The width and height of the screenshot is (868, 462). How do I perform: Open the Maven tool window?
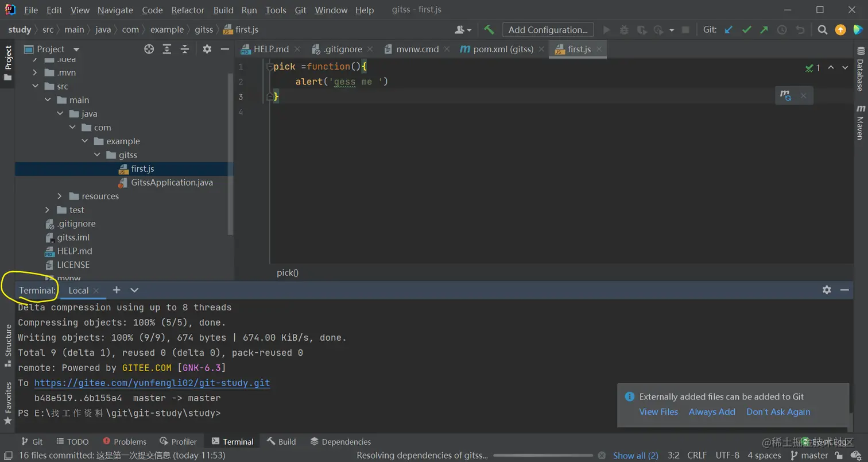(860, 122)
